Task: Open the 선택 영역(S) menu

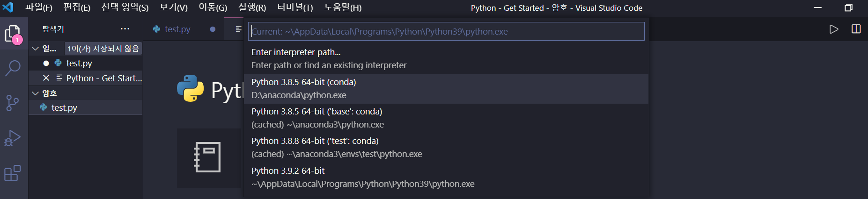Action: [x=125, y=7]
